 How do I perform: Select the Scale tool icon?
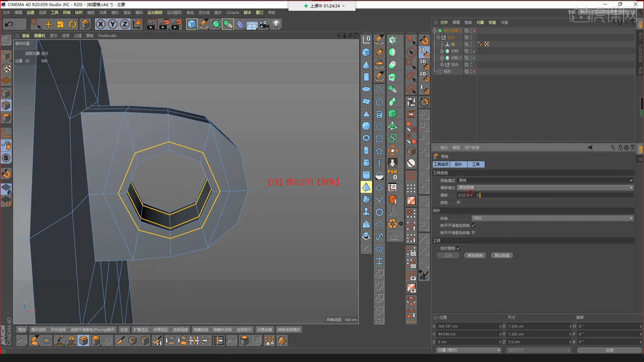[60, 24]
